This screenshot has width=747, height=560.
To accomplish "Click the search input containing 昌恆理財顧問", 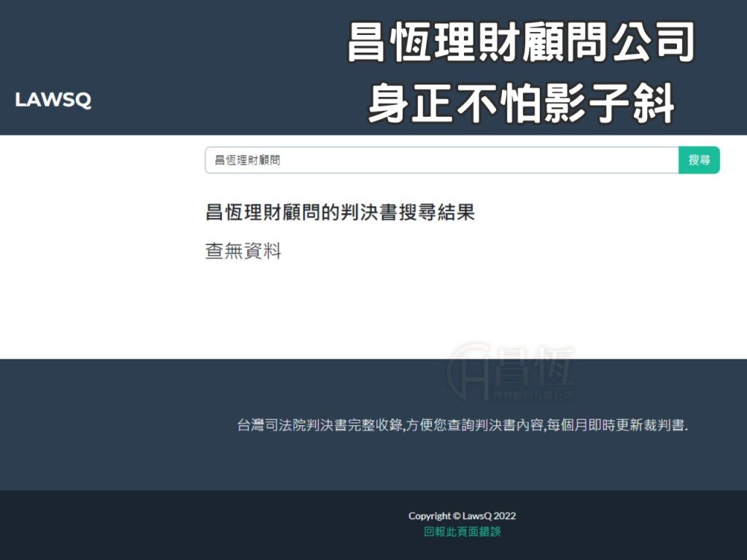I will click(x=441, y=160).
